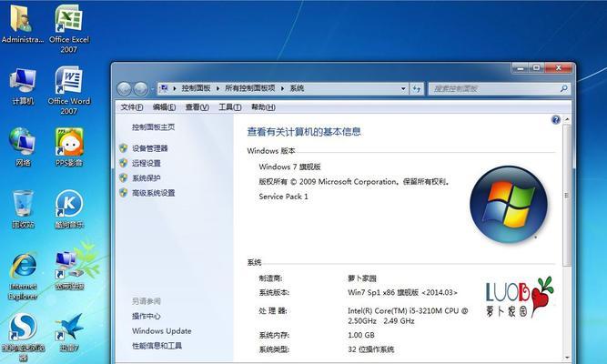This screenshot has height=364, width=607.
Task: Click the LUOB 萝卜家园 OEM logo
Action: [520, 297]
